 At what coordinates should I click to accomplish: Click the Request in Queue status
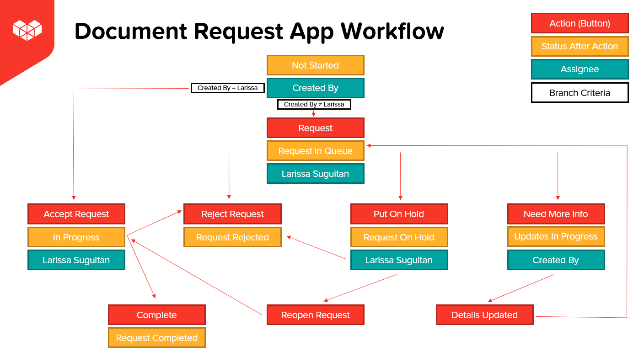pos(316,150)
